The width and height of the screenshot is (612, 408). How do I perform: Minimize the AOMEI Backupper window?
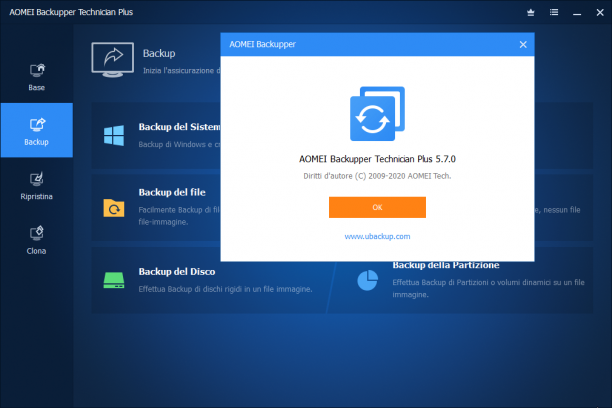(x=577, y=12)
